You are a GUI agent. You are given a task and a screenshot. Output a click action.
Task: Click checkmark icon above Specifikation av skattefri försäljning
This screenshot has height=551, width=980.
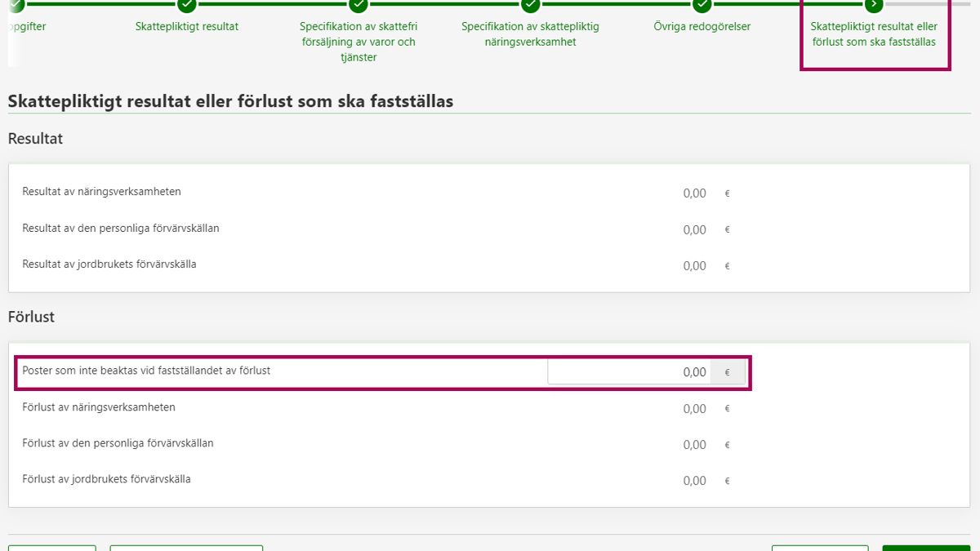359,4
